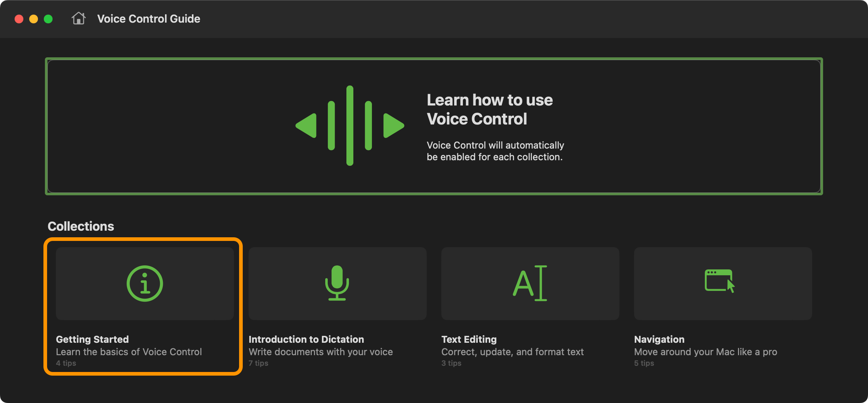The width and height of the screenshot is (868, 403).
Task: Open the Getting Started info icon tile
Action: point(145,284)
